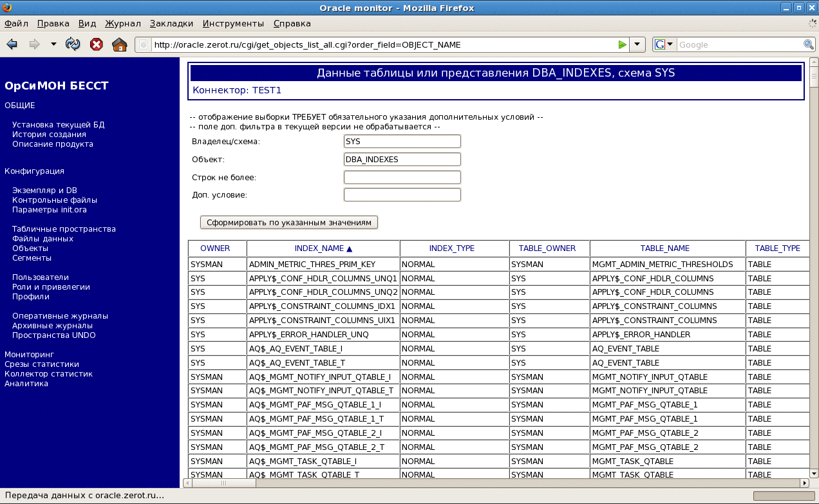The image size is (819, 504).
Task: Click the Google search magnifier icon
Action: (809, 44)
